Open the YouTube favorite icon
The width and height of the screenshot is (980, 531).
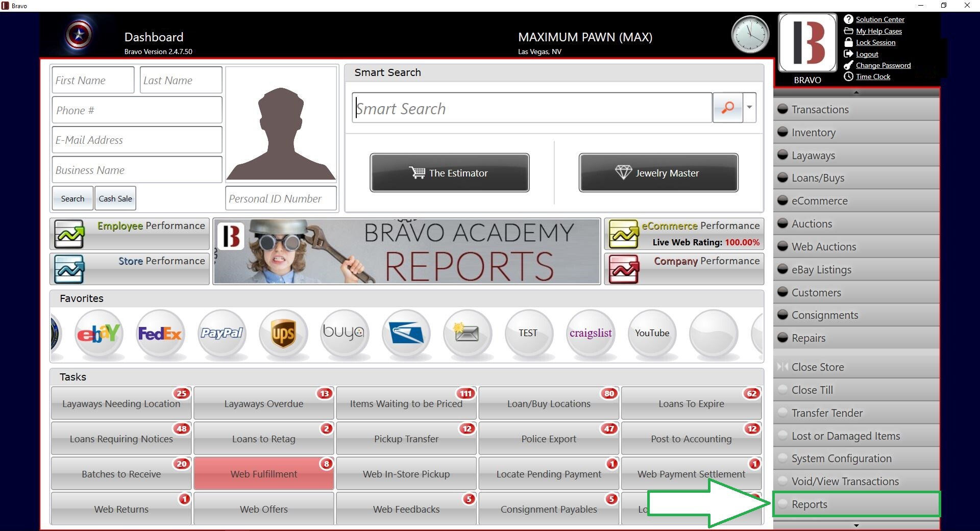point(652,334)
